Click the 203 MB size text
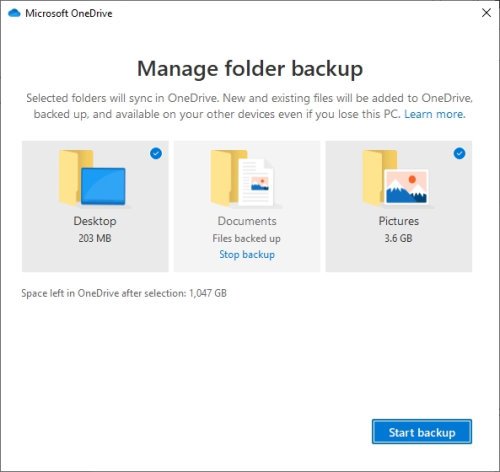Screen dimensions: 500x472 (95, 238)
